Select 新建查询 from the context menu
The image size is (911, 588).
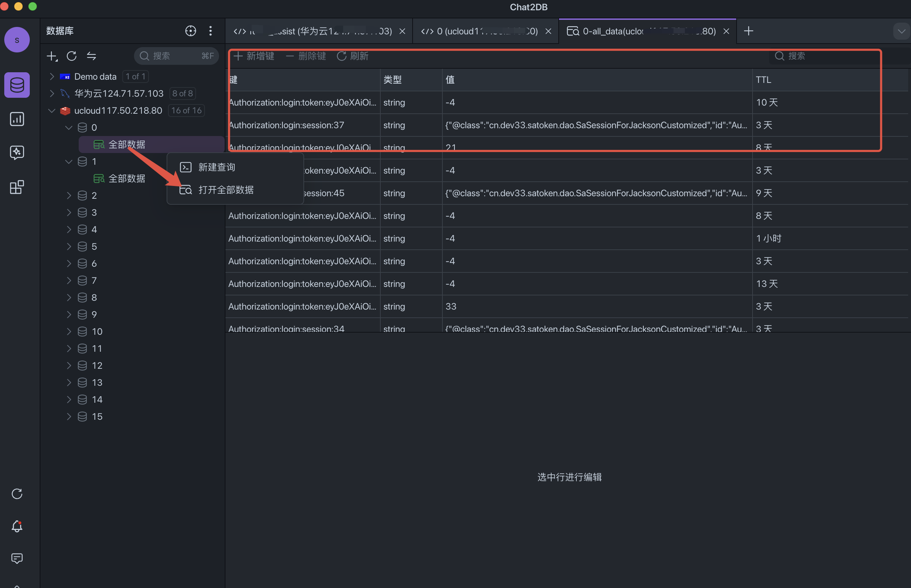216,167
